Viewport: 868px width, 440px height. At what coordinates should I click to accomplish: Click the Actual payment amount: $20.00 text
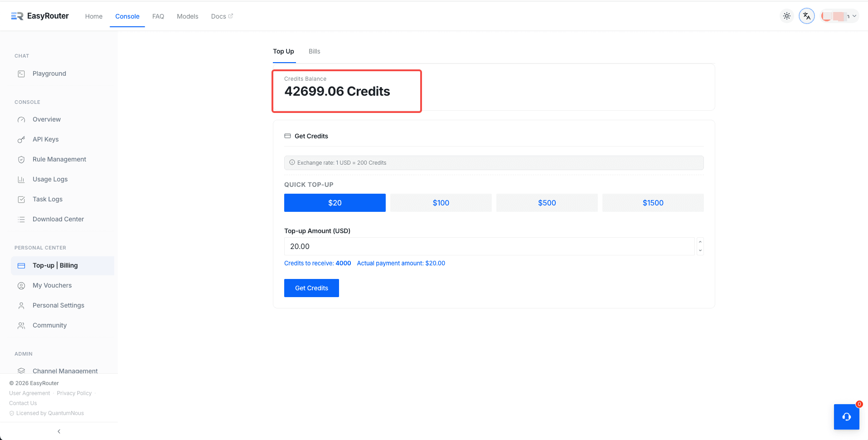(x=401, y=263)
